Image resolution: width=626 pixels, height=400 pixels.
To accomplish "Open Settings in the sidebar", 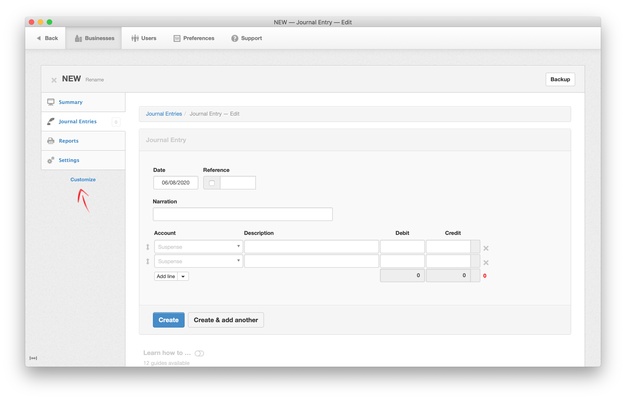I will 83,160.
